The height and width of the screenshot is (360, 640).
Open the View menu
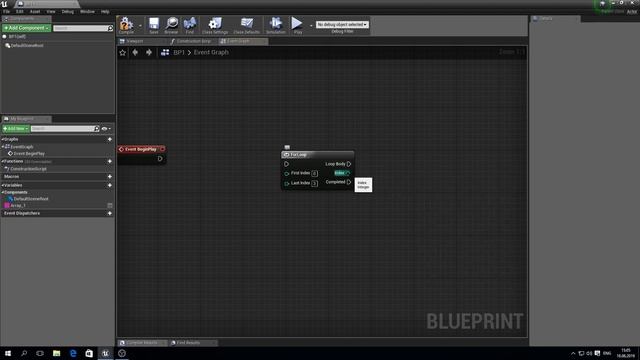[51, 11]
